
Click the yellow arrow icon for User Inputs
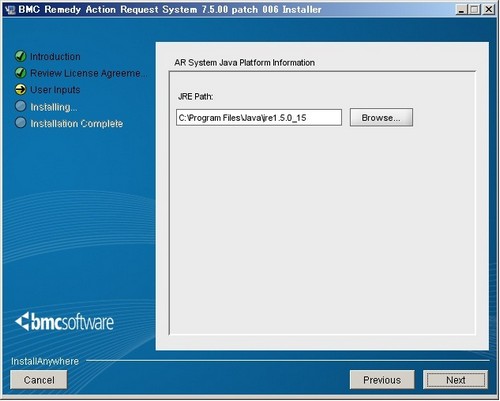(x=20, y=89)
